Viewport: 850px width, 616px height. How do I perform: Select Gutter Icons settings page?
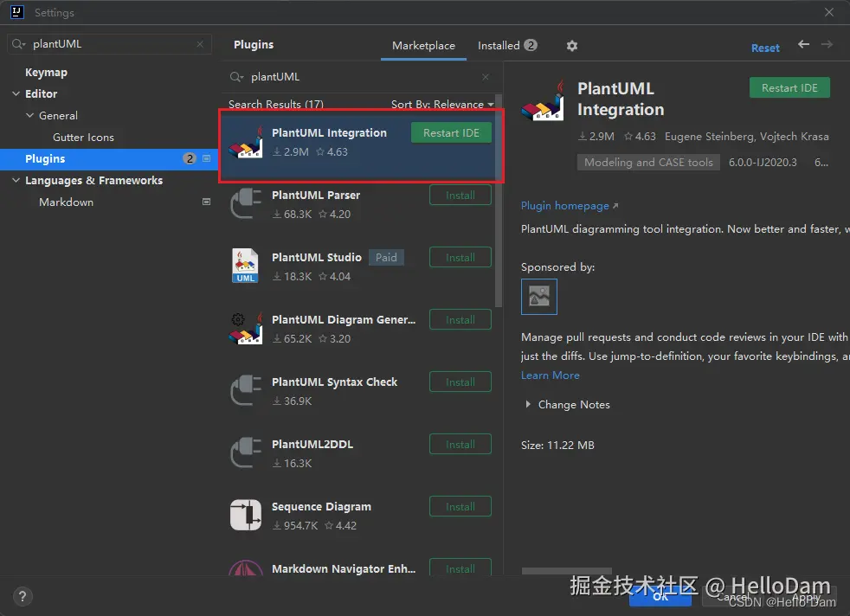tap(83, 137)
